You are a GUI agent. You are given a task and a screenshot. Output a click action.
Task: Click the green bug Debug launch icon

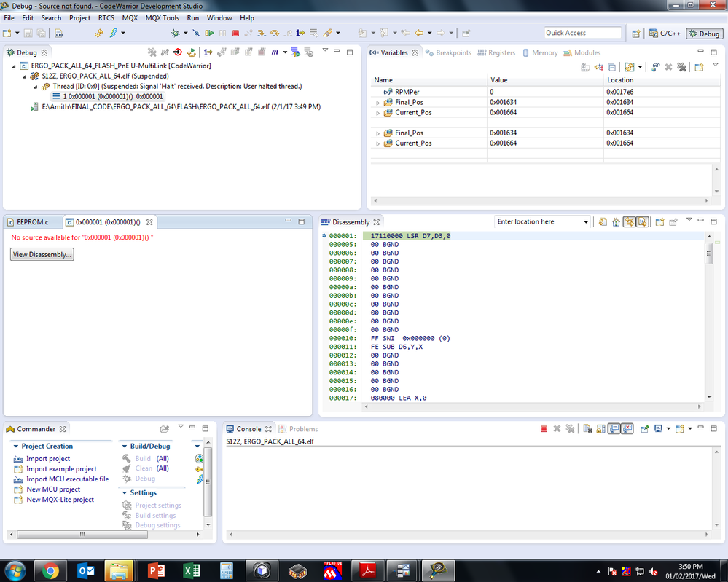(175, 33)
